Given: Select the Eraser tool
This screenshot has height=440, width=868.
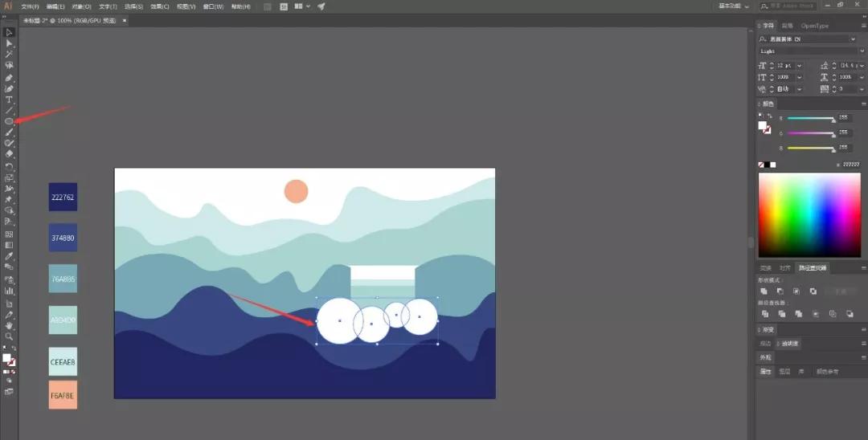Looking at the screenshot, I should click(9, 153).
